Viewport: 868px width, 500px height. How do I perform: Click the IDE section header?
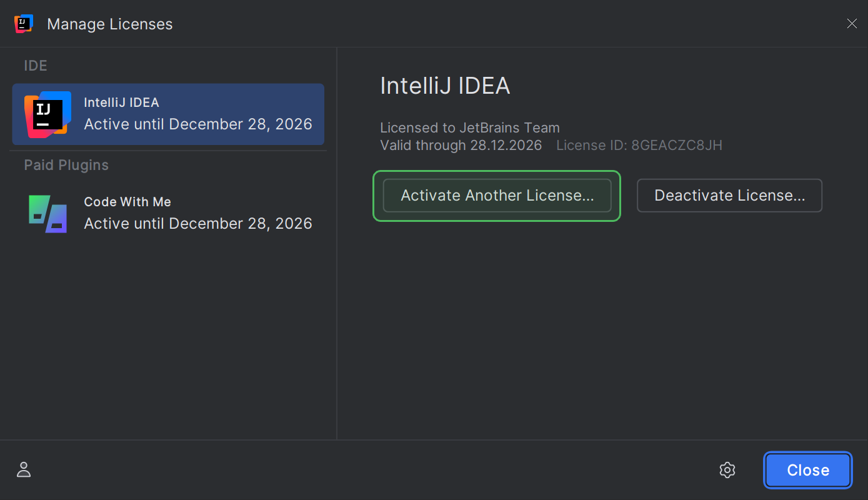pos(35,65)
